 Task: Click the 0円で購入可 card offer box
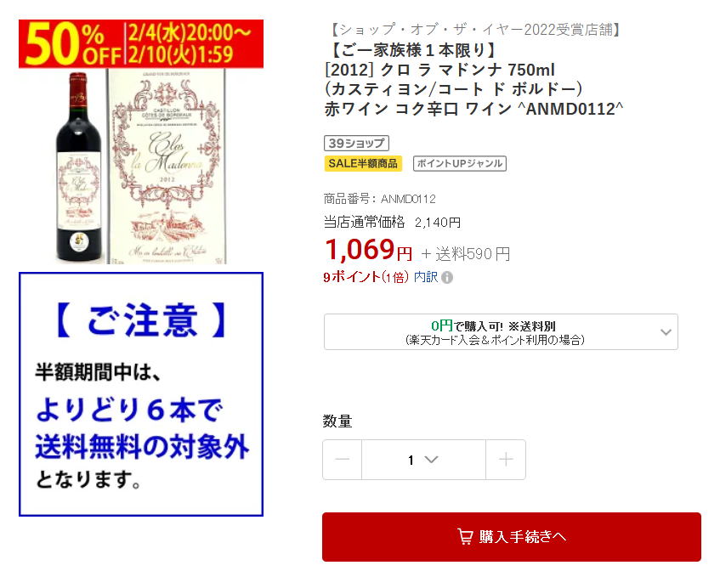(501, 332)
